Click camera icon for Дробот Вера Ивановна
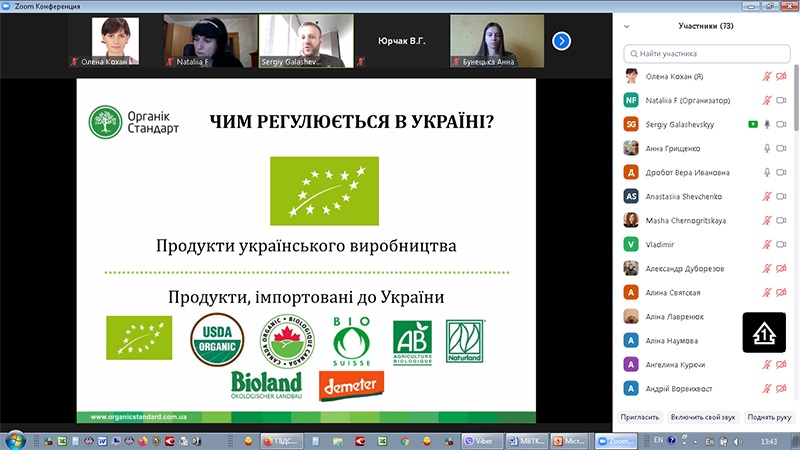Viewport: 800px width, 450px height. 781,172
